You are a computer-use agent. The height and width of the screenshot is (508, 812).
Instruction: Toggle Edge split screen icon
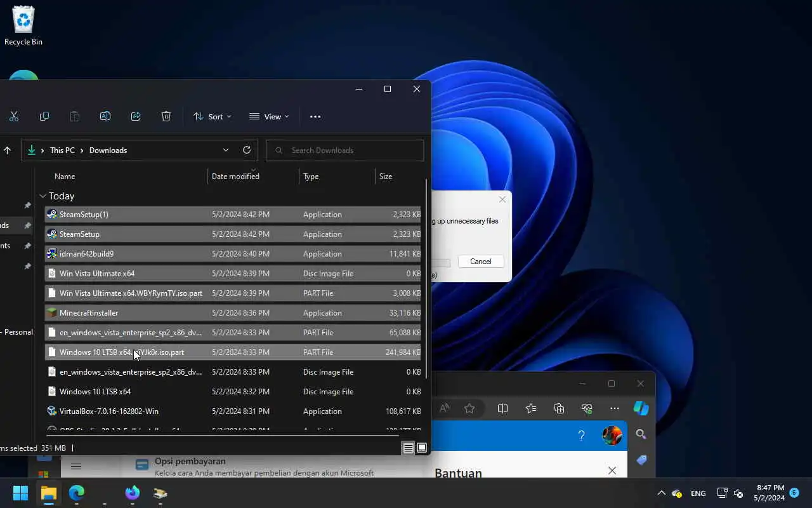point(502,408)
